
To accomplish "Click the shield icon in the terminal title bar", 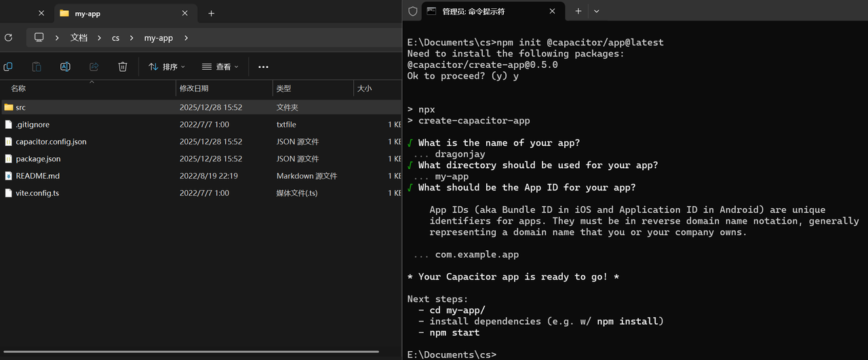I will pos(412,12).
